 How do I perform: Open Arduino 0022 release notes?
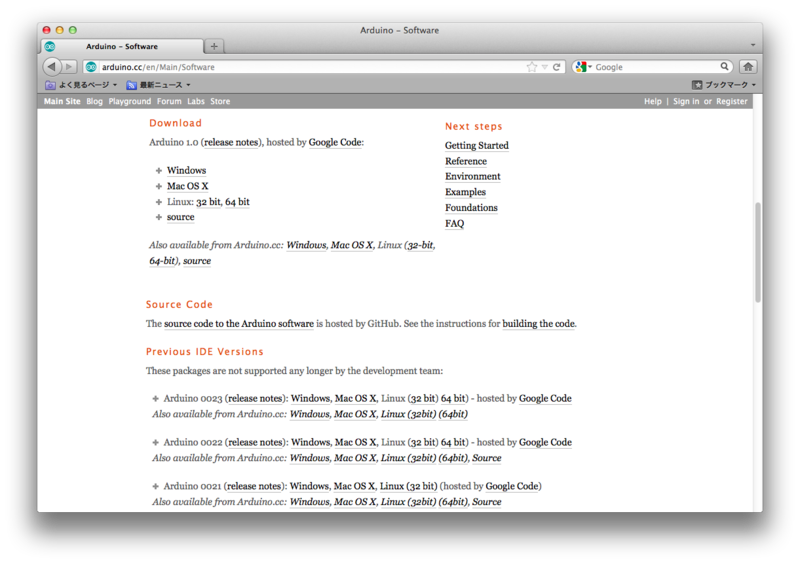pos(255,443)
